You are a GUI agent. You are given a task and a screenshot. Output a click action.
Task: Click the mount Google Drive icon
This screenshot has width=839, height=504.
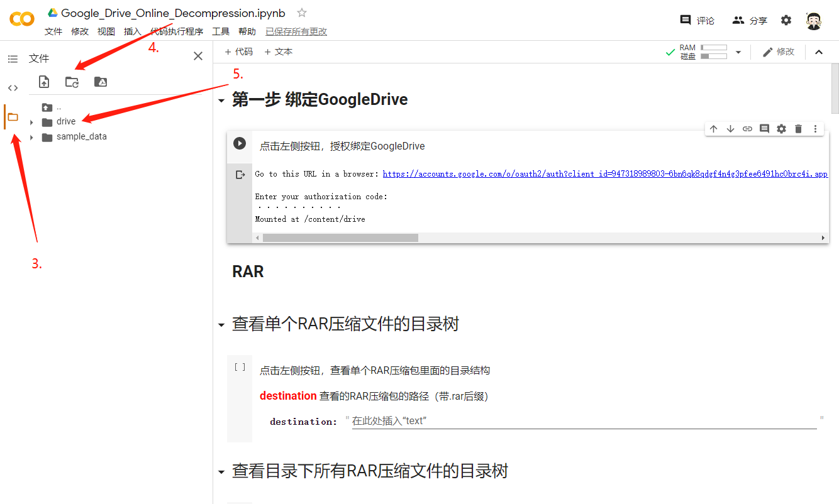tap(101, 82)
